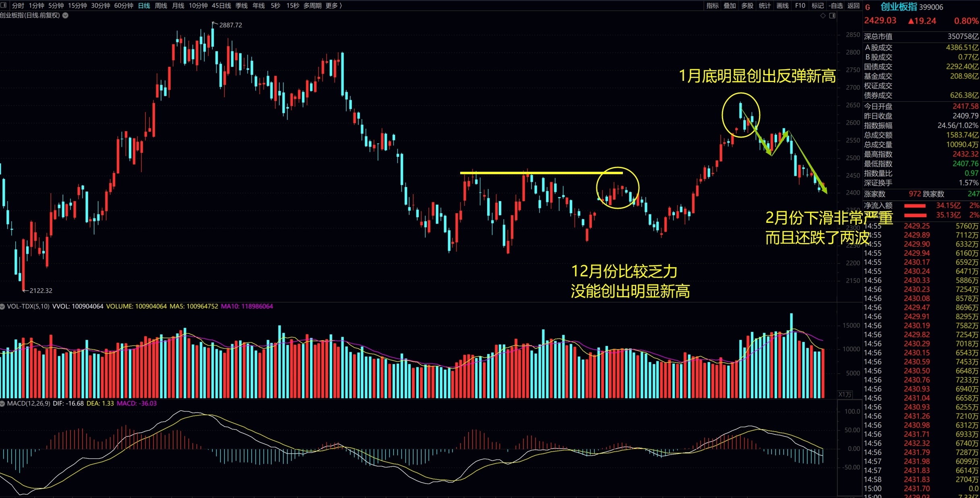Click the index code 399006
The height and width of the screenshot is (498, 980).
pyautogui.click(x=931, y=7)
